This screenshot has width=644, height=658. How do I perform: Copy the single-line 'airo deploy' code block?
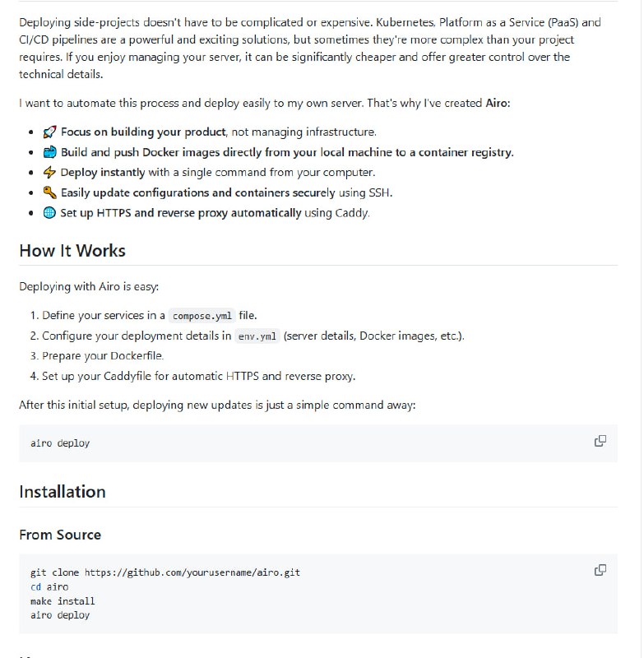click(x=600, y=441)
